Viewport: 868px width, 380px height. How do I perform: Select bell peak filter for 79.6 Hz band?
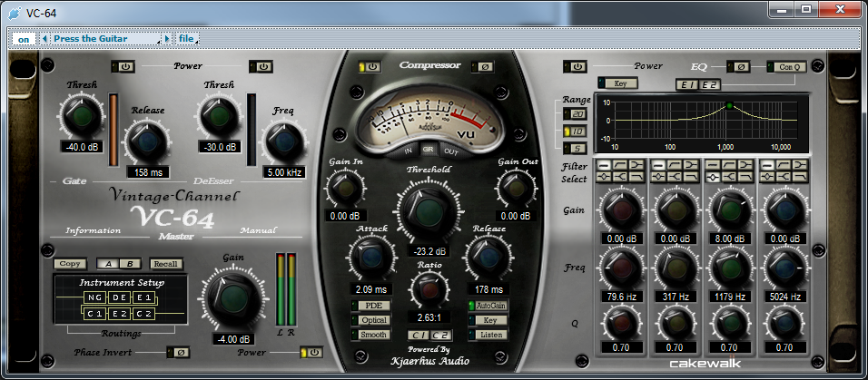tap(604, 177)
